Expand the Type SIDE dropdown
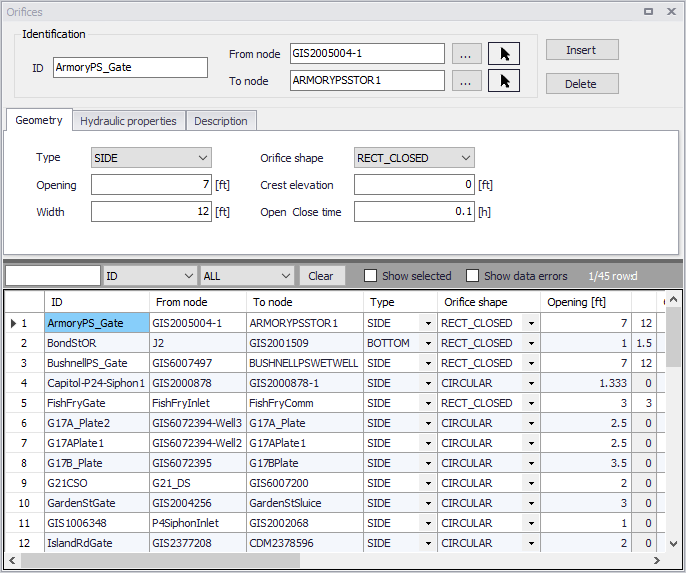 click(x=151, y=158)
